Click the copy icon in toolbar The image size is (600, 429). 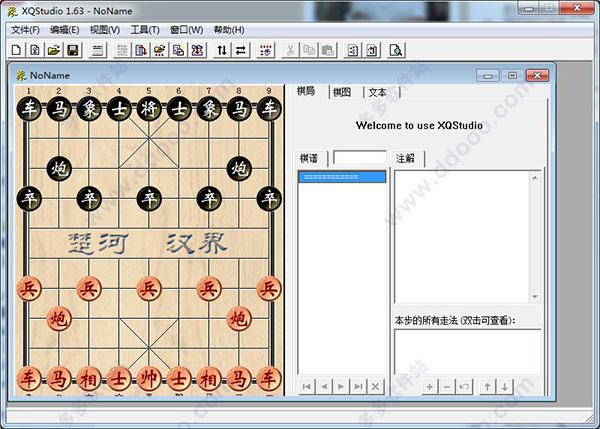coord(309,50)
